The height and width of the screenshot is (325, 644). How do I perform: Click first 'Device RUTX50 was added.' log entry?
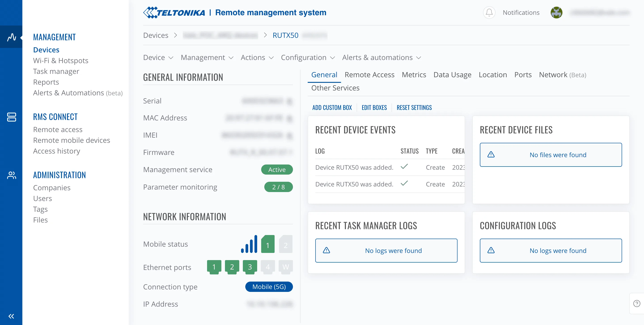pos(354,167)
